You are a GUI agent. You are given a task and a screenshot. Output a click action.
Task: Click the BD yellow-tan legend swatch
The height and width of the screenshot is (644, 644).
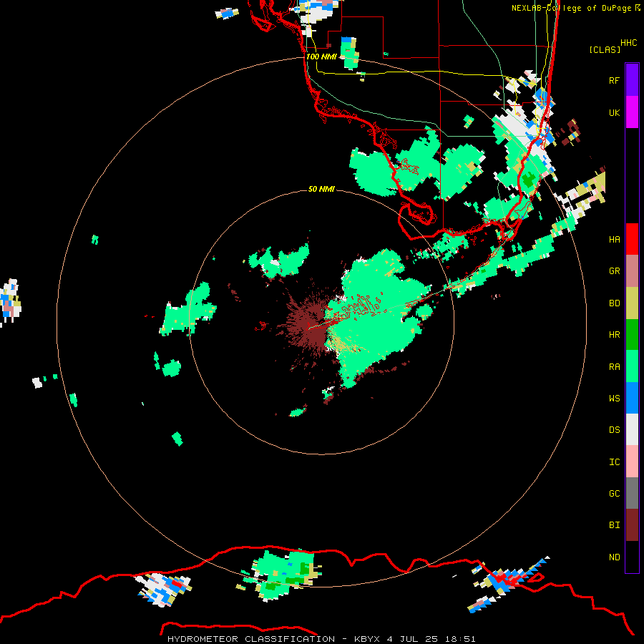point(632,303)
